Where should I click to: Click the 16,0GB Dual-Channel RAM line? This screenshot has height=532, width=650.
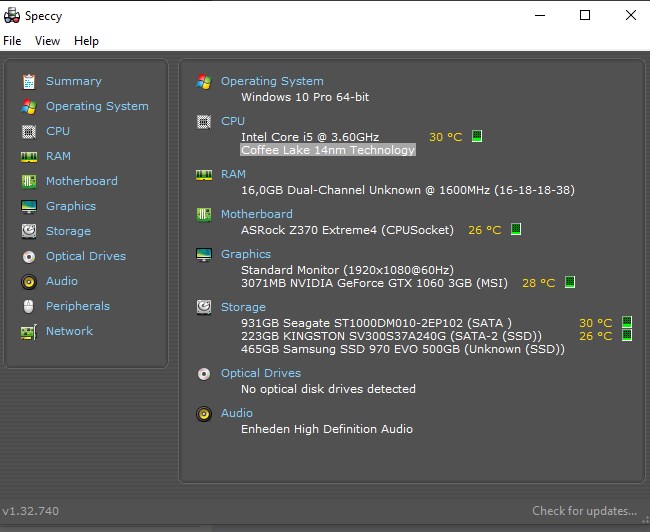408,190
